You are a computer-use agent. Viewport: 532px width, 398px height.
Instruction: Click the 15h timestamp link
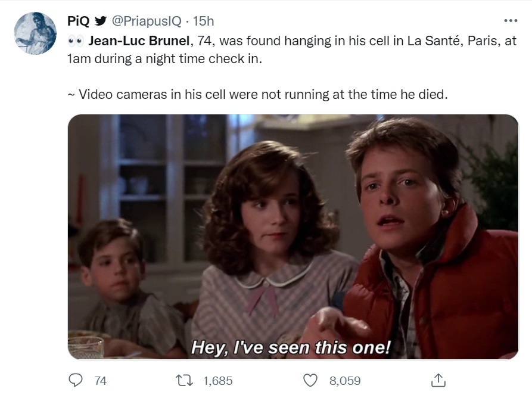coord(203,21)
